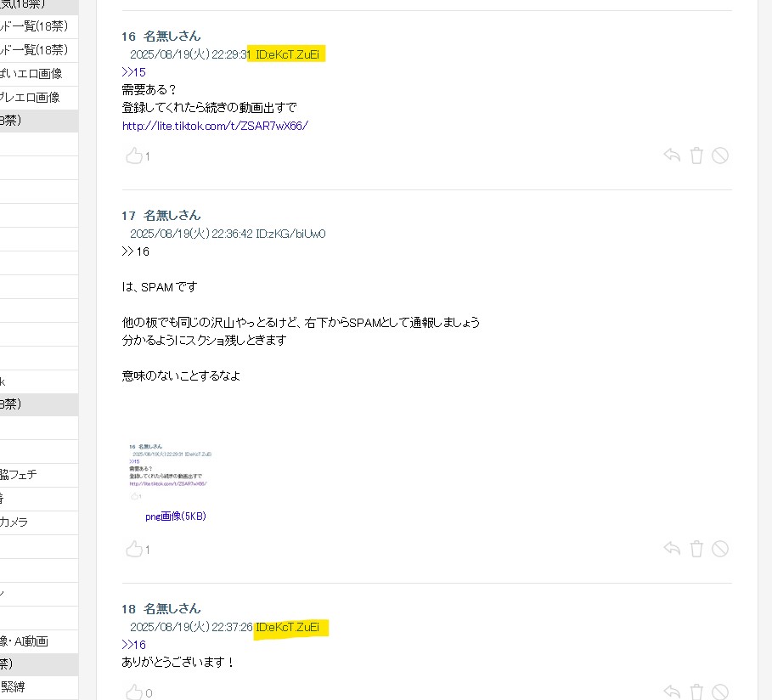The height and width of the screenshot is (700, 772).
Task: Delete post 16 using the trash icon
Action: 696,155
